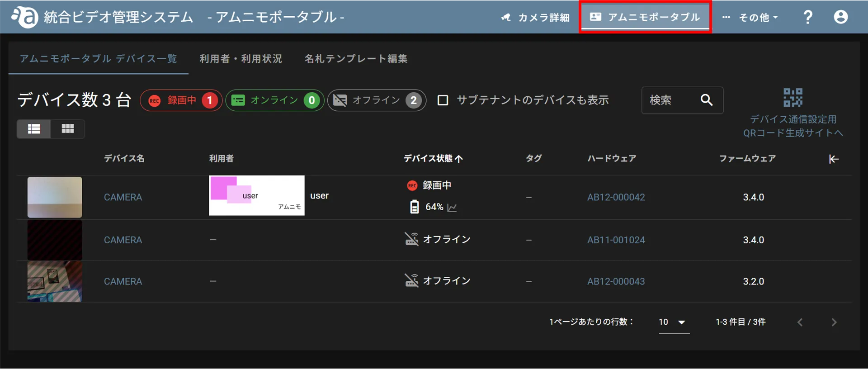This screenshot has height=369, width=868.
Task: Expand the その他 dropdown menu
Action: 750,18
